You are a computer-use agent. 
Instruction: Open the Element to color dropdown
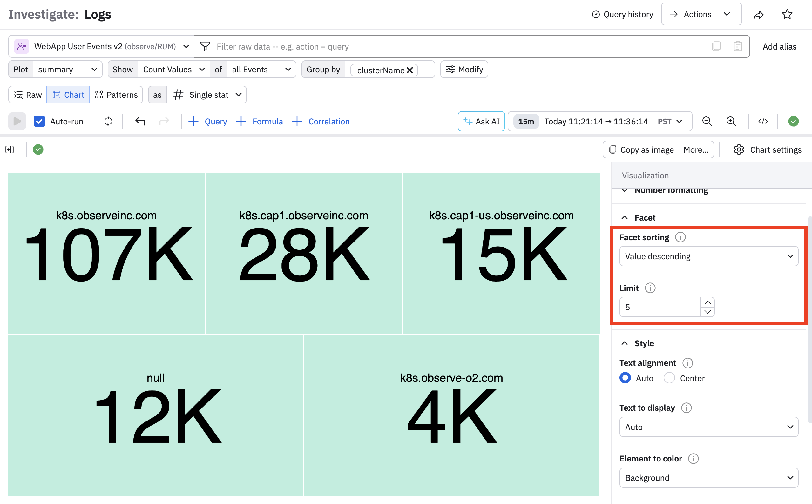(x=708, y=478)
